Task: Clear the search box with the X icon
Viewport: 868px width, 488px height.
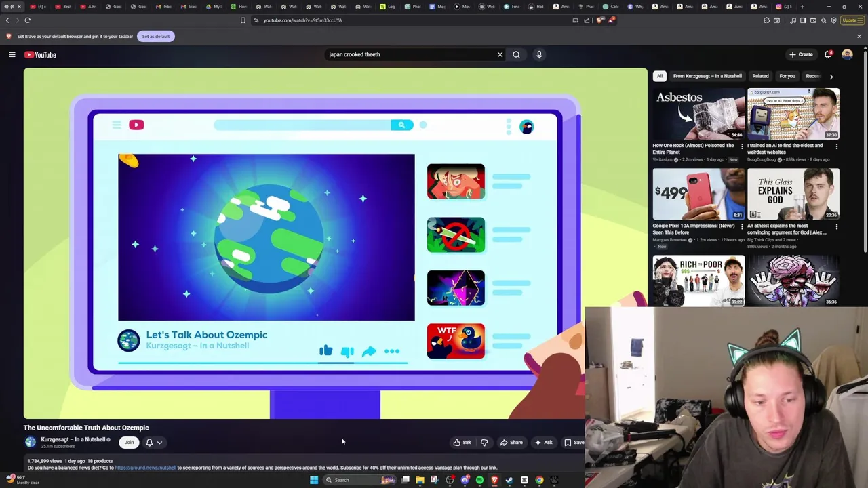Action: point(500,54)
